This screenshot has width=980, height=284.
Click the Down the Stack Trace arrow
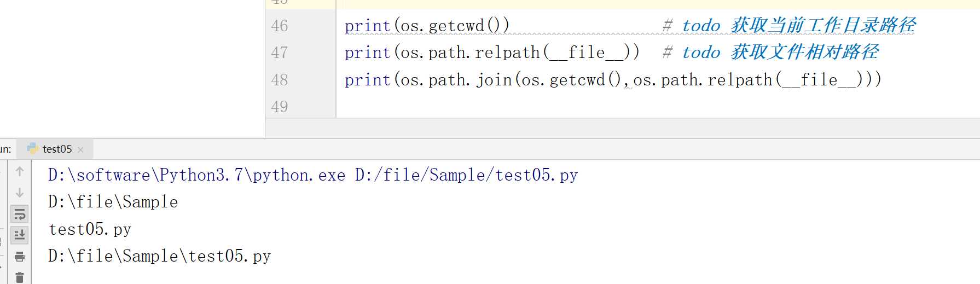20,193
